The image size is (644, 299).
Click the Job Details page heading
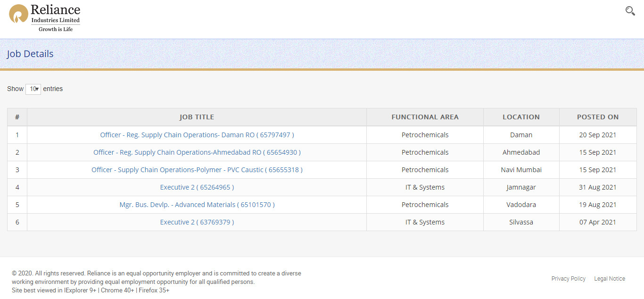(x=30, y=54)
